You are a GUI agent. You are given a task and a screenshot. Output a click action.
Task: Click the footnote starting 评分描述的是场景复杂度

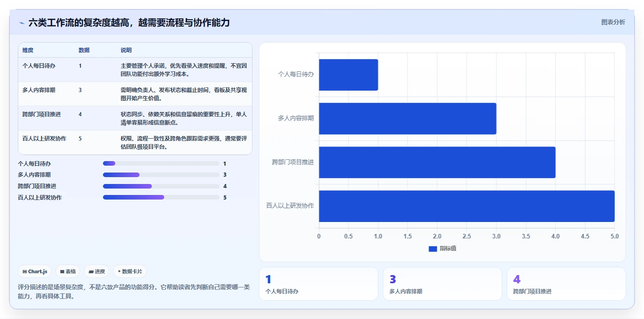tap(134, 292)
